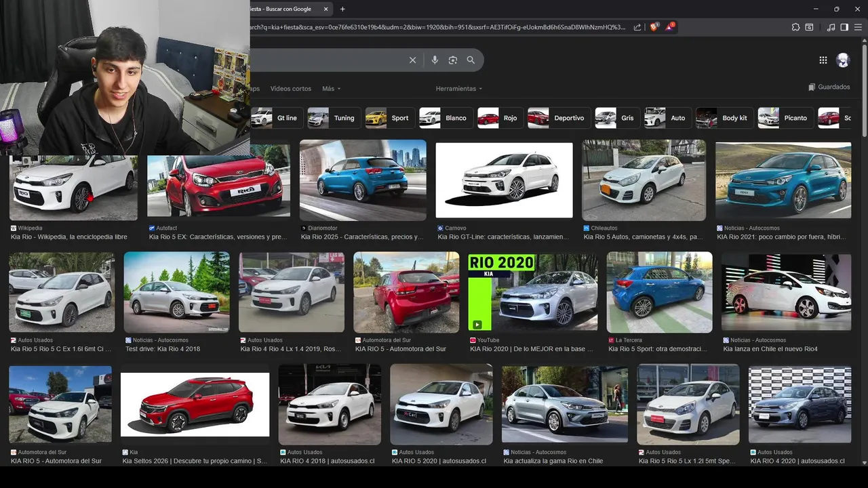Open Chileautos white Kia Rio 5 image
Image resolution: width=868 pixels, height=488 pixels.
click(x=644, y=180)
